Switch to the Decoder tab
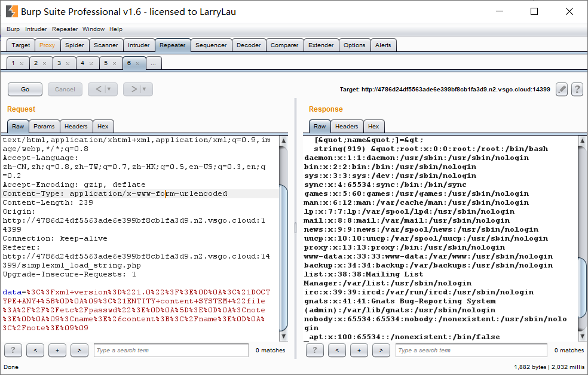Viewport: 588px width, 375px height. 249,45
